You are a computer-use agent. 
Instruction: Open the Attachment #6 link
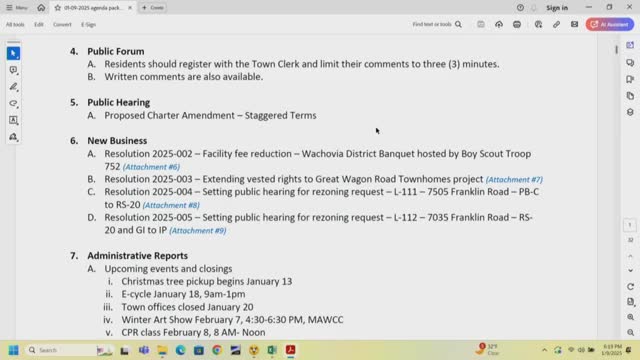(151, 167)
